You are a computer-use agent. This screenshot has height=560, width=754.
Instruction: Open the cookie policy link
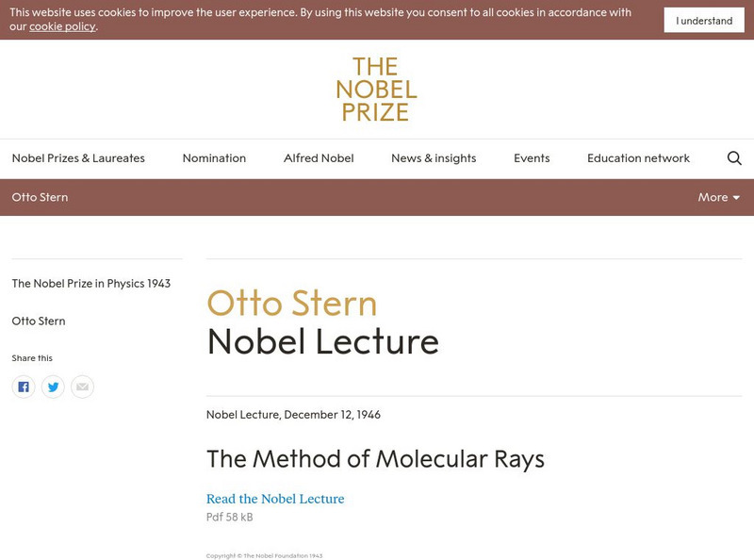click(x=62, y=26)
